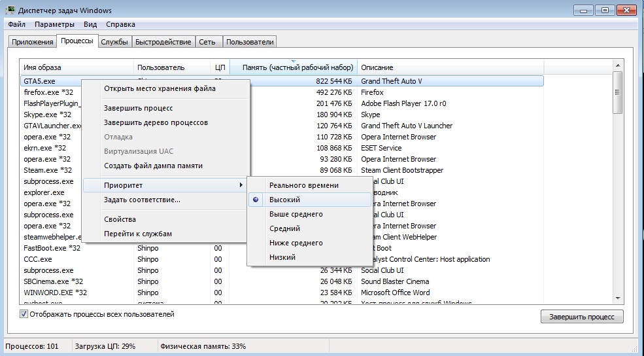
Task: Choose 'Создать файл дампа памяти'
Action: [165, 166]
